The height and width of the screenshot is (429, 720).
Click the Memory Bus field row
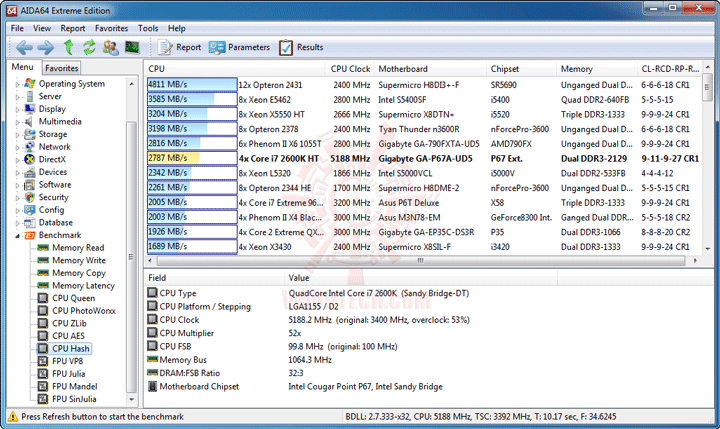(351, 360)
